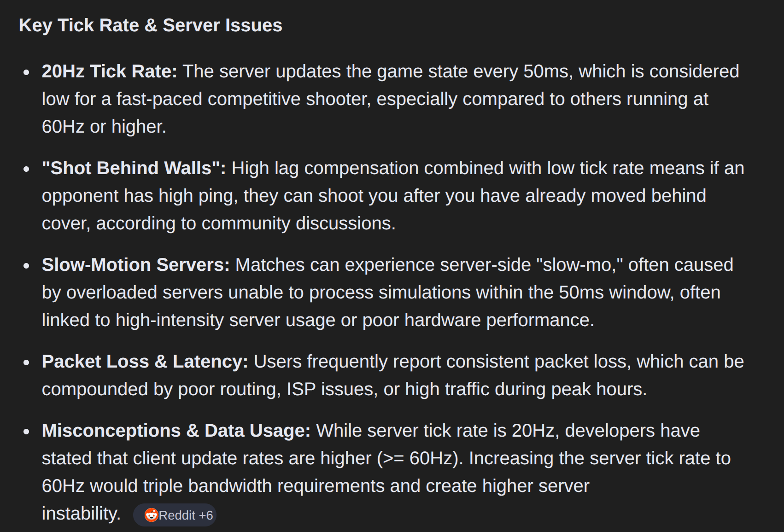Click the word "instability." before the Reddit chip

click(x=81, y=514)
